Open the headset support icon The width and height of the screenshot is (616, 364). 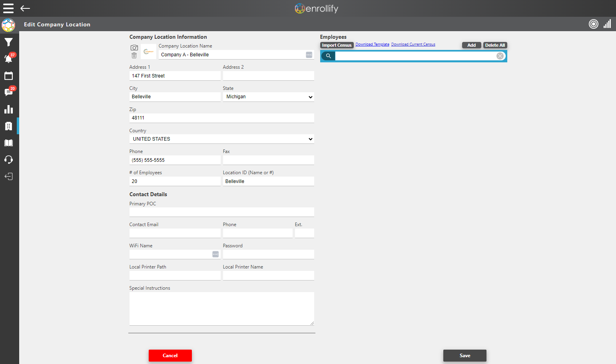[8, 160]
